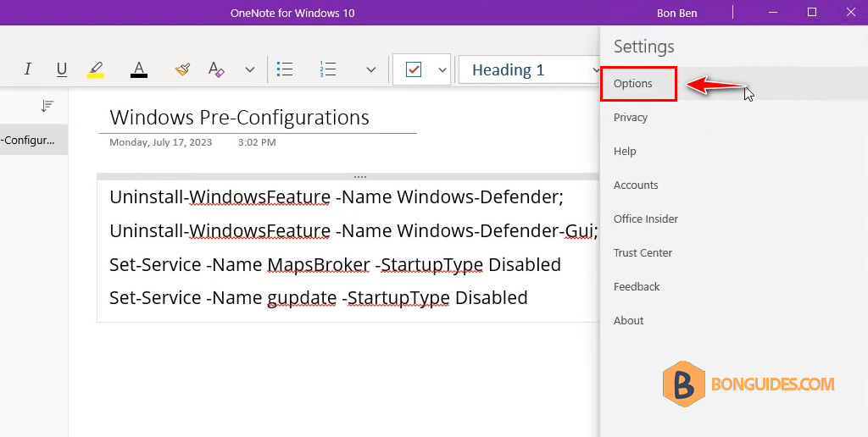Viewport: 868px width, 437px height.
Task: Expand more font formatting options
Action: pos(250,69)
